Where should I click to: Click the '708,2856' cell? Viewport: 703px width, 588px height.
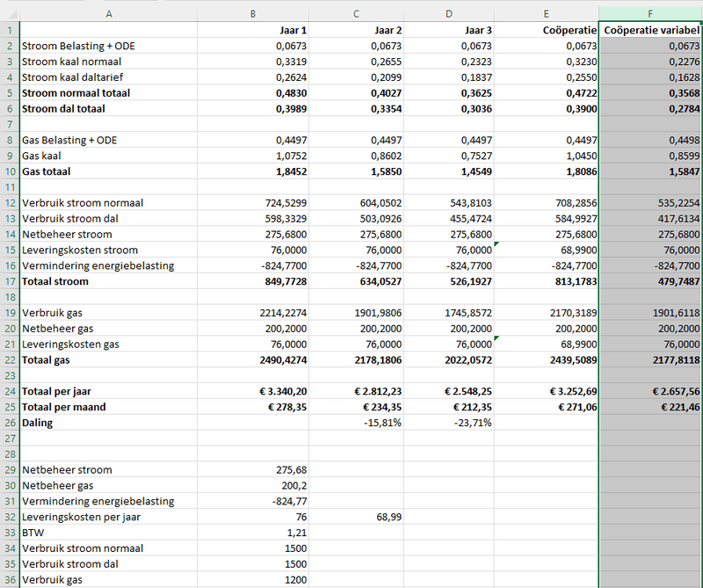546,203
